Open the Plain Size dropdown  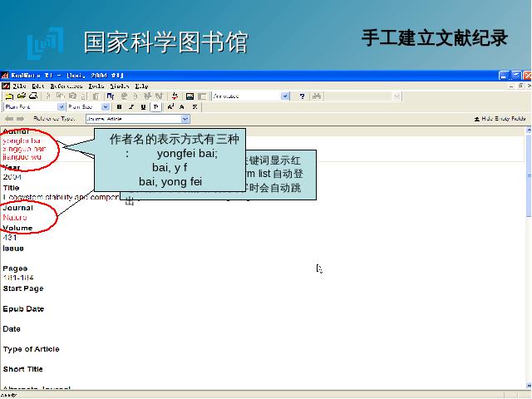[106, 107]
